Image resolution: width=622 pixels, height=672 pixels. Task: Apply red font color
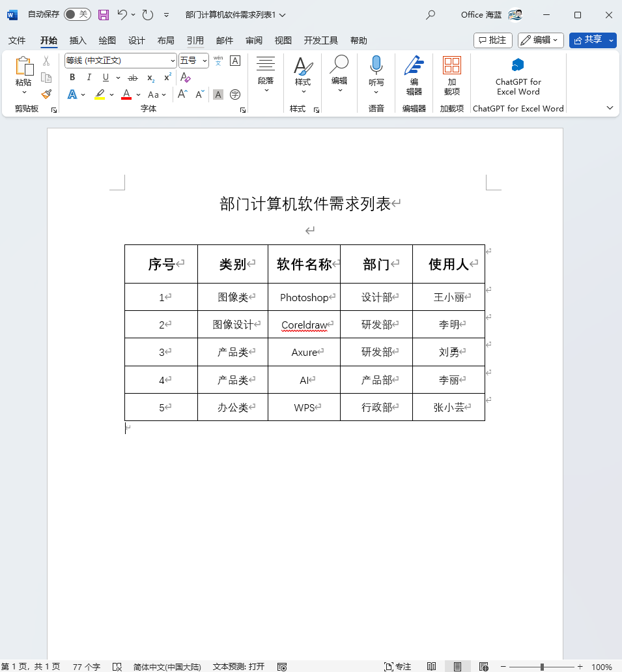[126, 95]
